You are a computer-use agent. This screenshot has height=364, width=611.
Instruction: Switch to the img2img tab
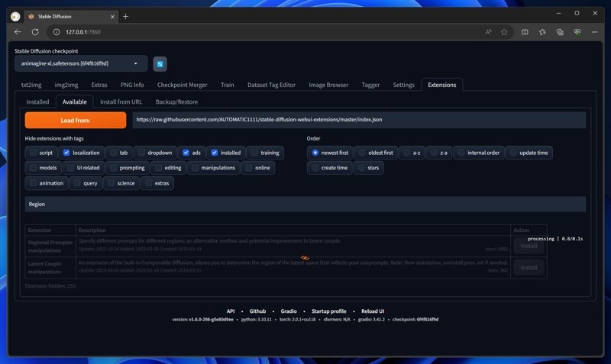point(66,85)
